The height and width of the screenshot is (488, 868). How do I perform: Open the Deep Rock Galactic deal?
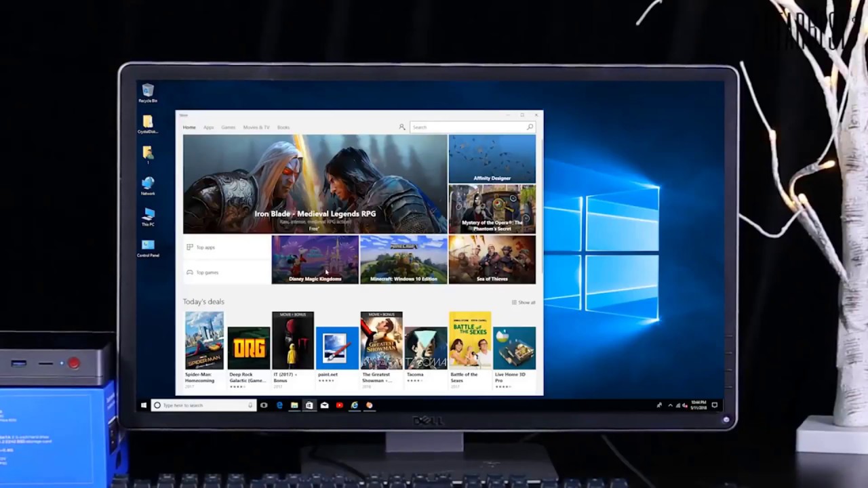click(248, 357)
